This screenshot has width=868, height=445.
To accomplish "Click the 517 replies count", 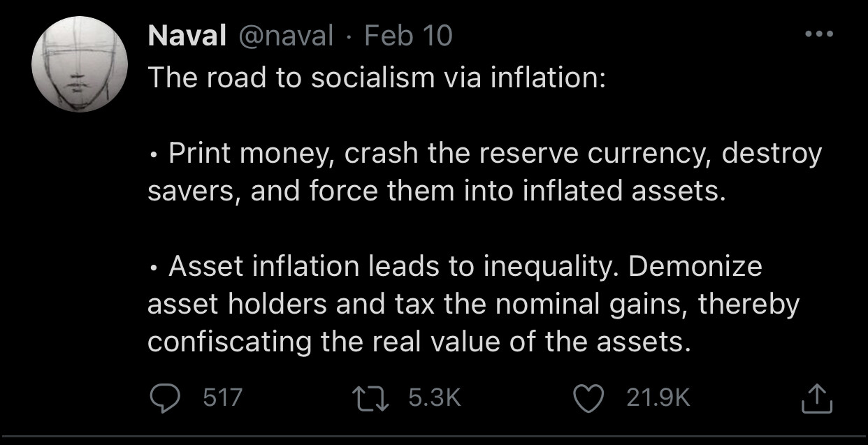I will point(222,398).
